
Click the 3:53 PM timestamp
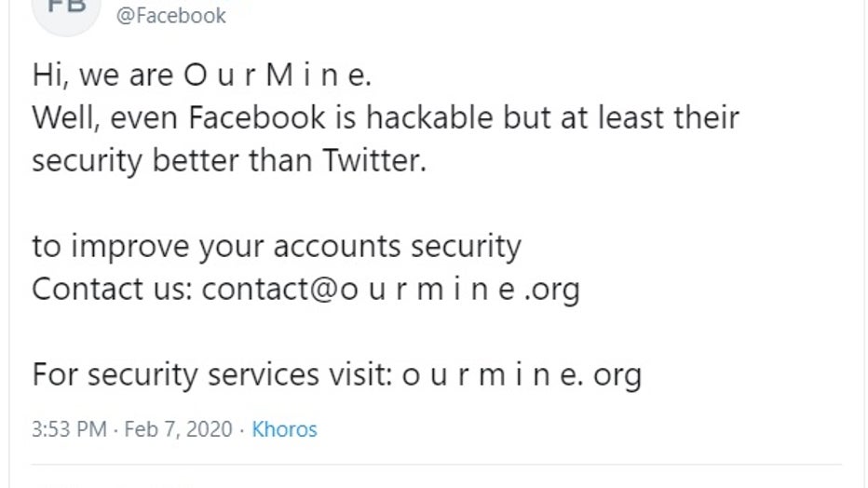pos(69,429)
